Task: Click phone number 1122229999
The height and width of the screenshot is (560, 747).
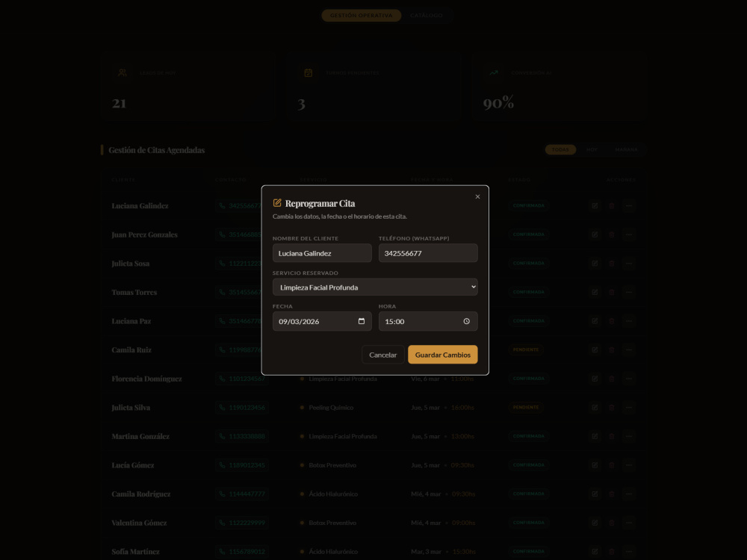Action: (x=242, y=523)
